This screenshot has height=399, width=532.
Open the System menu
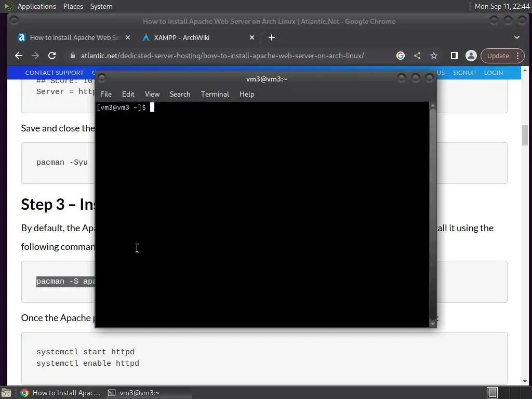(101, 6)
